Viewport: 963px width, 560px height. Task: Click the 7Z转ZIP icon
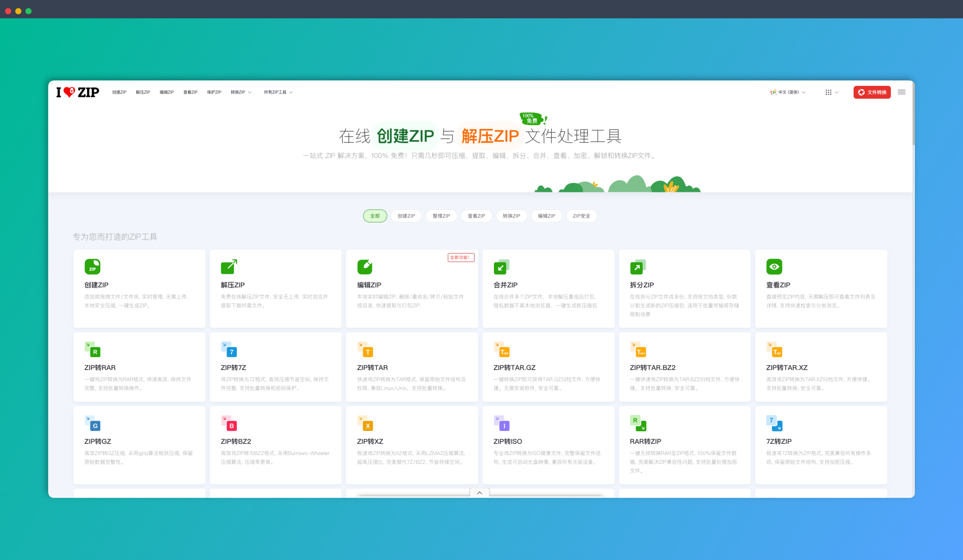point(774,423)
